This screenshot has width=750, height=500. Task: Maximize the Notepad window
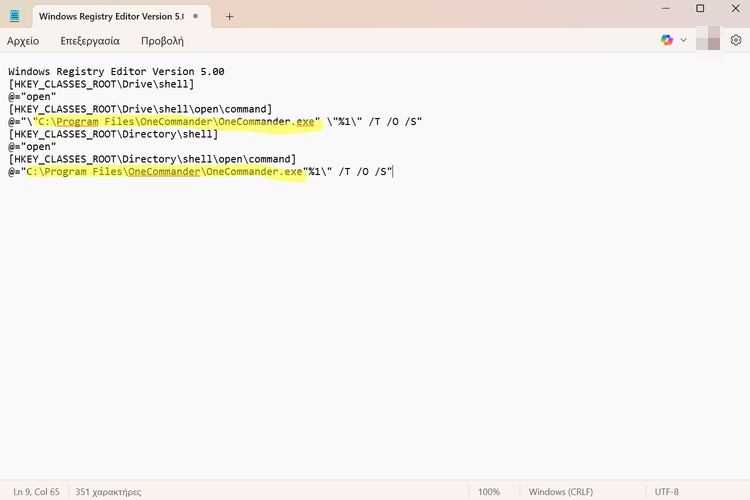(700, 9)
